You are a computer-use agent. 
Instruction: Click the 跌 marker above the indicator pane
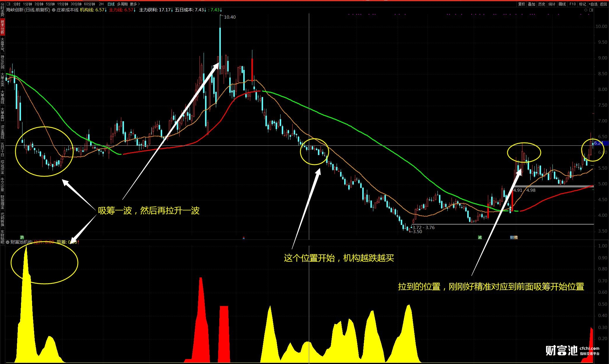(22, 238)
